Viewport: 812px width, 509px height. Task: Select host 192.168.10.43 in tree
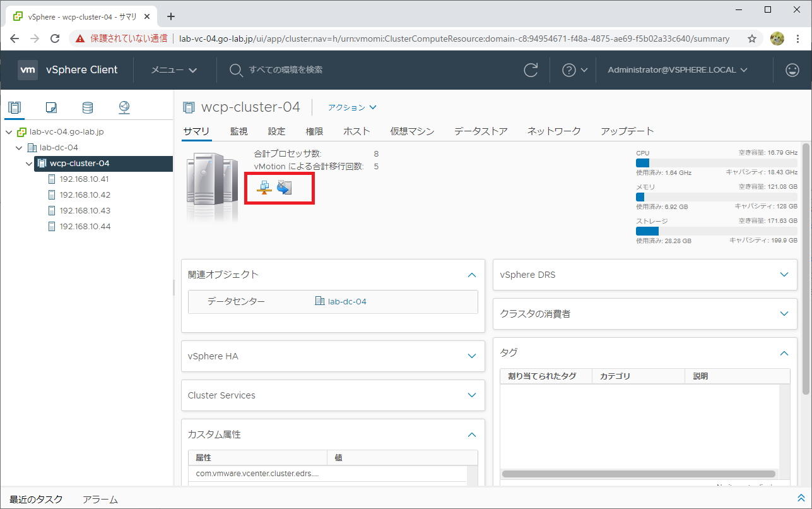click(x=85, y=211)
